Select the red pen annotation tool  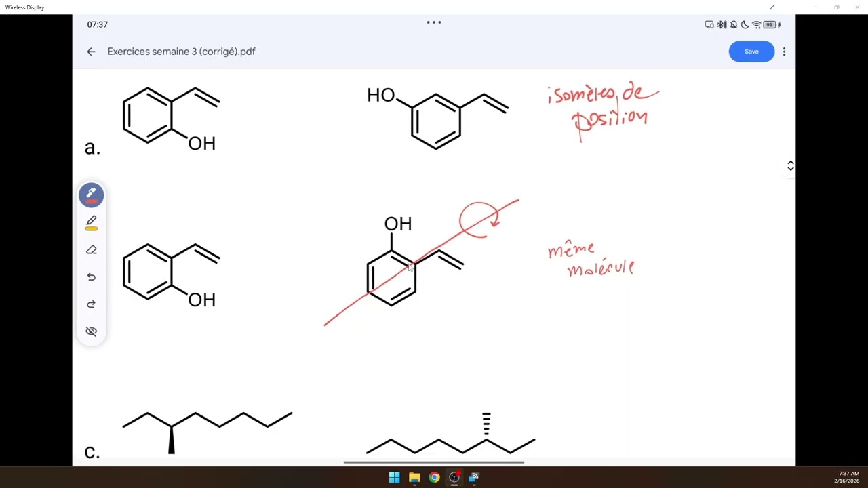click(x=91, y=195)
